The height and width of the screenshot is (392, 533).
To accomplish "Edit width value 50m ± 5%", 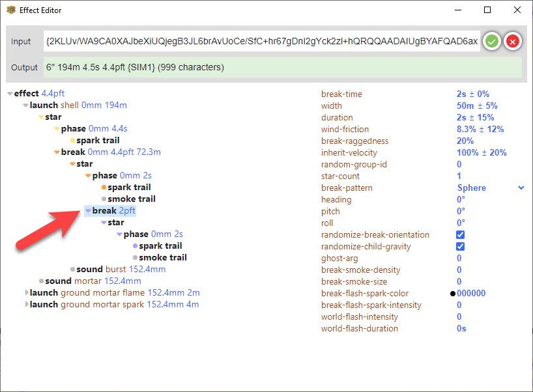I will point(477,106).
